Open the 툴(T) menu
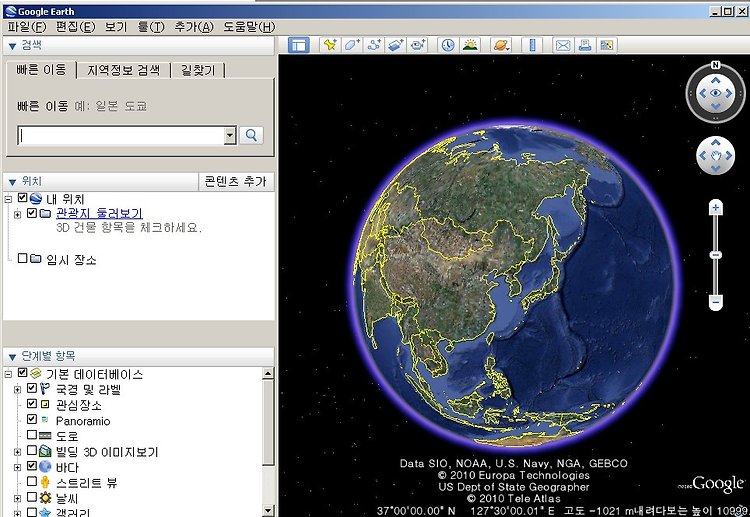Viewport: 750px width, 517px height. coord(151,27)
